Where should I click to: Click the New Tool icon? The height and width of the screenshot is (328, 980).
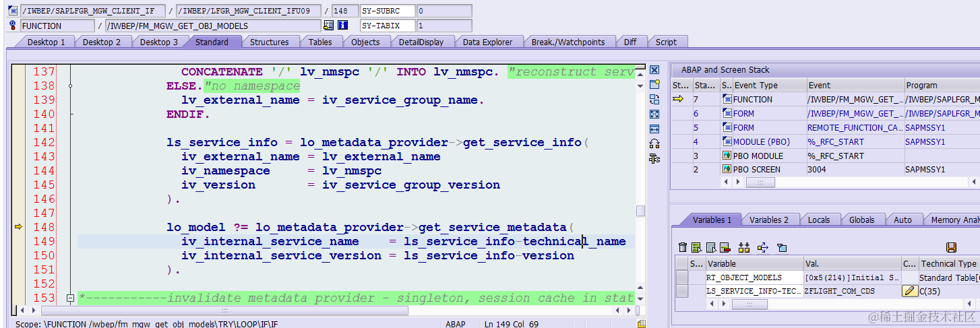click(x=654, y=84)
